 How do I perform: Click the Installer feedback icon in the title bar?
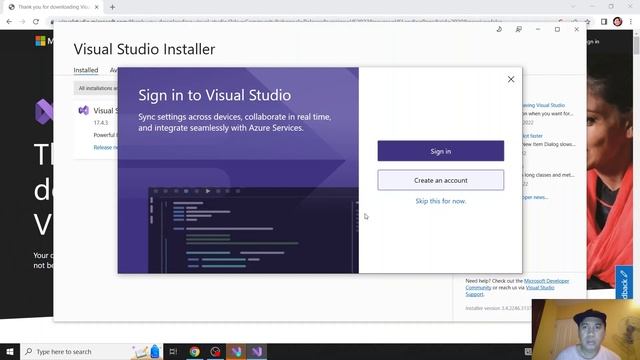tap(518, 29)
